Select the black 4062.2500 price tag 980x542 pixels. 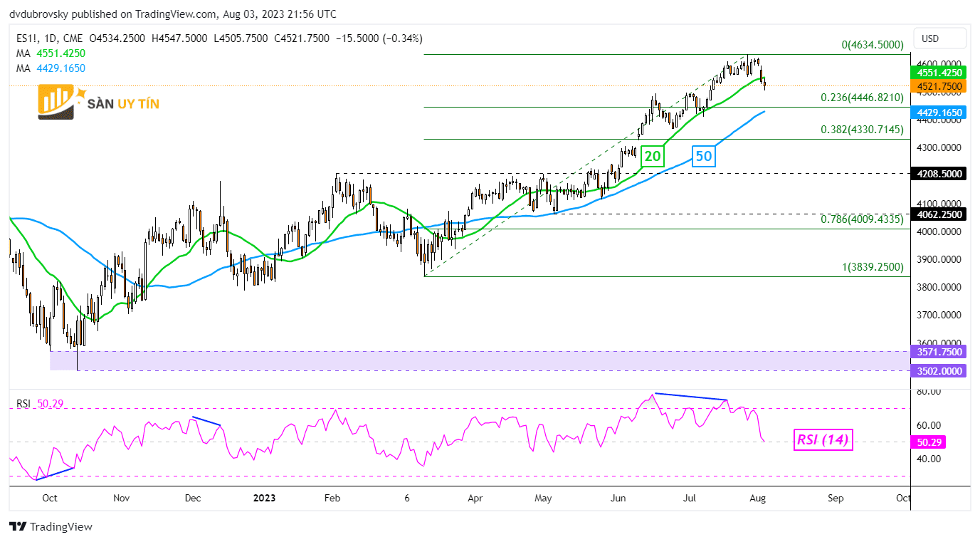(x=937, y=214)
